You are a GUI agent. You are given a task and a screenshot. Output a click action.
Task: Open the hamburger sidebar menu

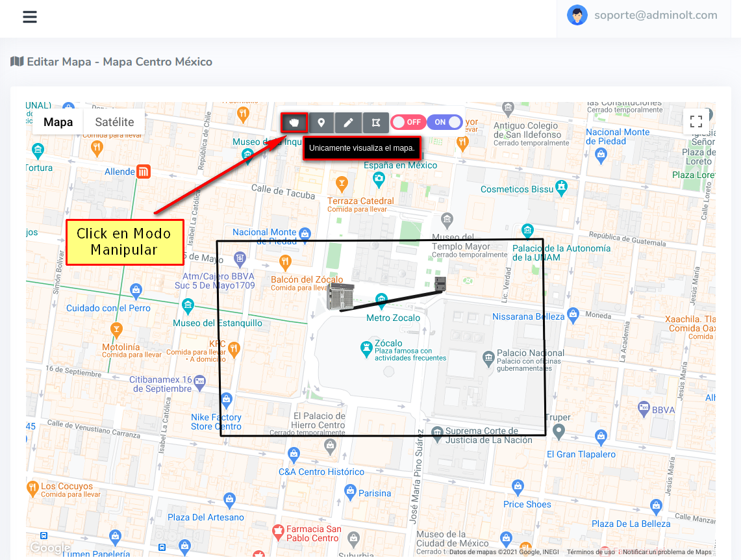[x=30, y=17]
